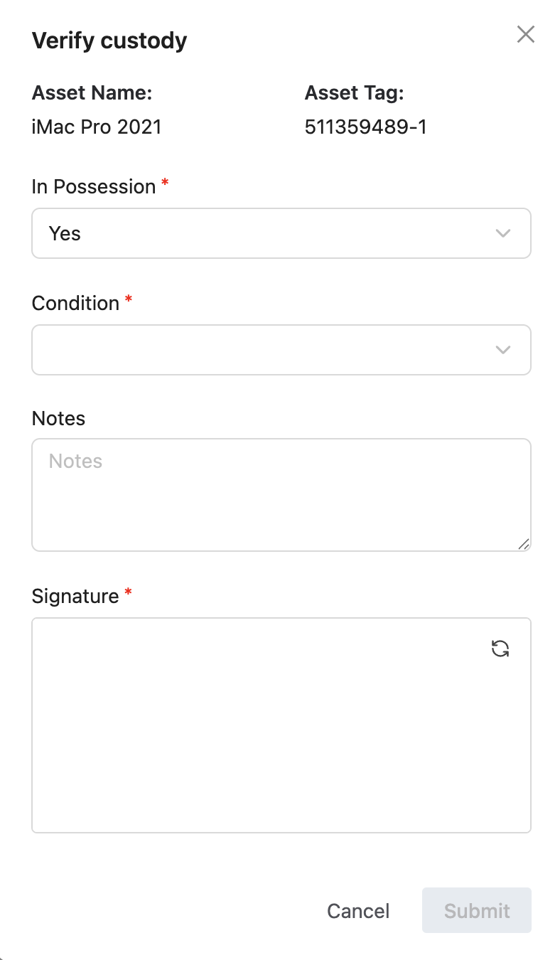The height and width of the screenshot is (960, 560).
Task: Select the asset tag number 511359489-1
Action: (x=366, y=127)
